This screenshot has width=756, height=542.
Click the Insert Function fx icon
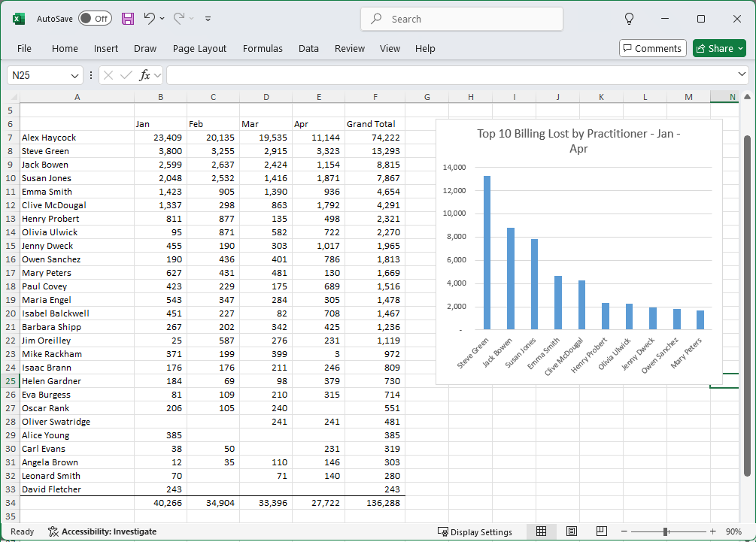[x=145, y=75]
